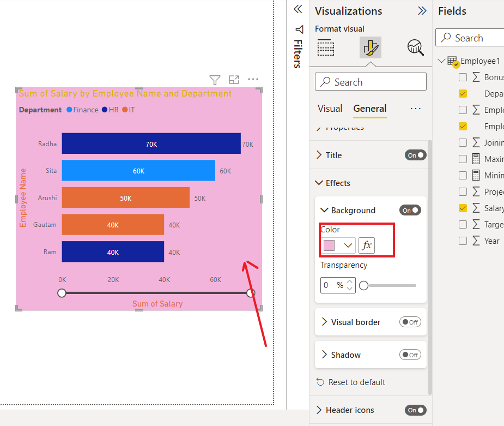Check the Project field checkbox

[463, 192]
